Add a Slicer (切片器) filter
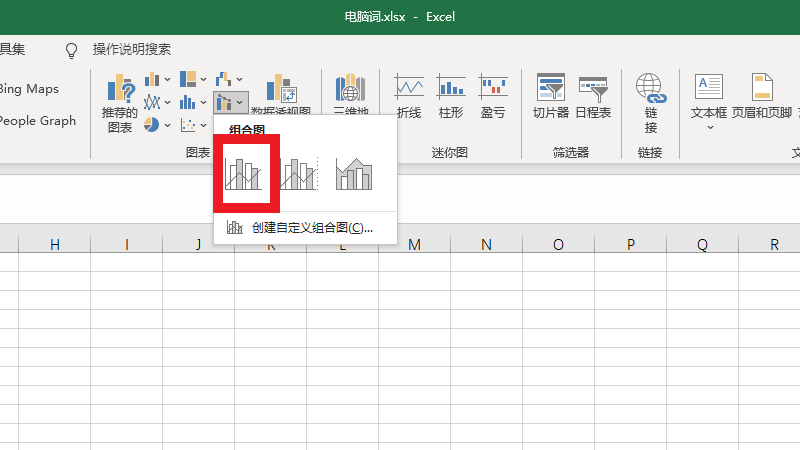The width and height of the screenshot is (800, 450). point(551,97)
